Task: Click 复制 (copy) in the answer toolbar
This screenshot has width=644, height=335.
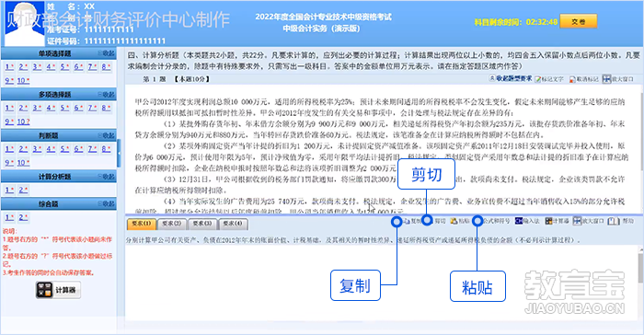Action: tap(412, 221)
